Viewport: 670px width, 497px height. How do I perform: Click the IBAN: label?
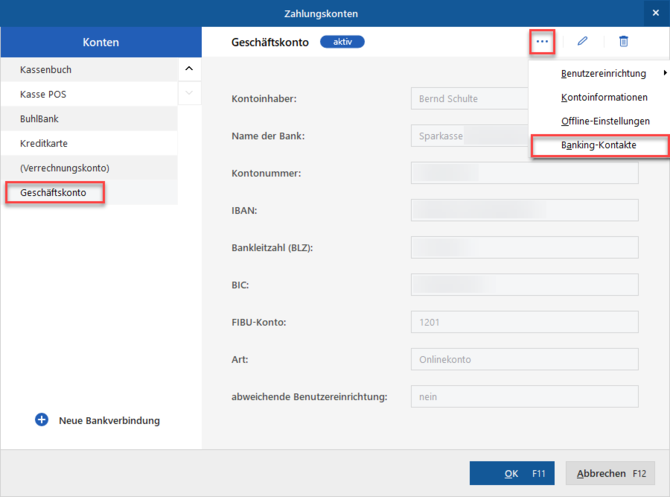244,210
